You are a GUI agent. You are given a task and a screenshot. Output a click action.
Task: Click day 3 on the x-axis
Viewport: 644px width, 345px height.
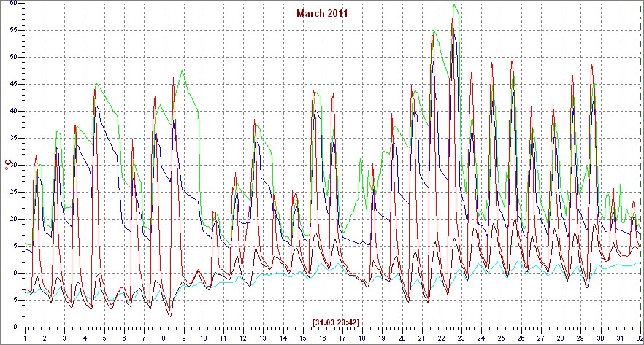coord(64,338)
